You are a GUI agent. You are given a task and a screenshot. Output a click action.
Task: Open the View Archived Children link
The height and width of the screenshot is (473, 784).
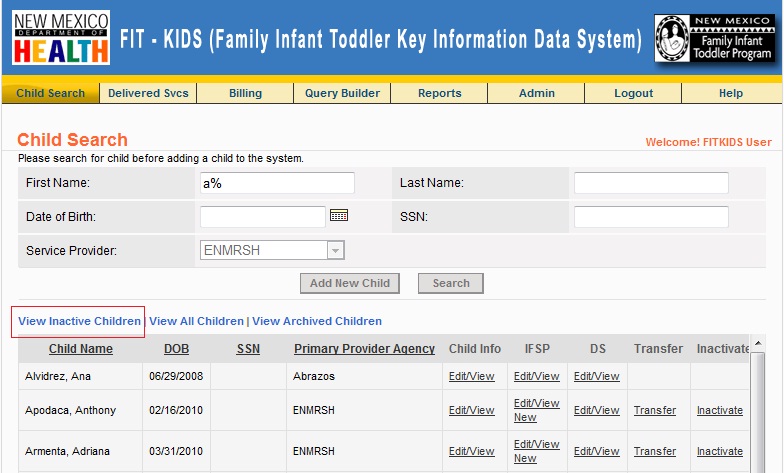pos(317,321)
